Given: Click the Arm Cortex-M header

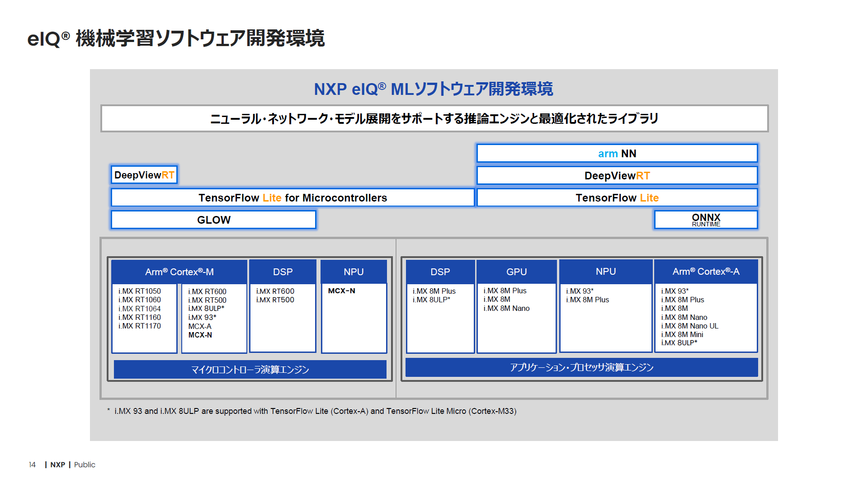Looking at the screenshot, I should point(179,272).
